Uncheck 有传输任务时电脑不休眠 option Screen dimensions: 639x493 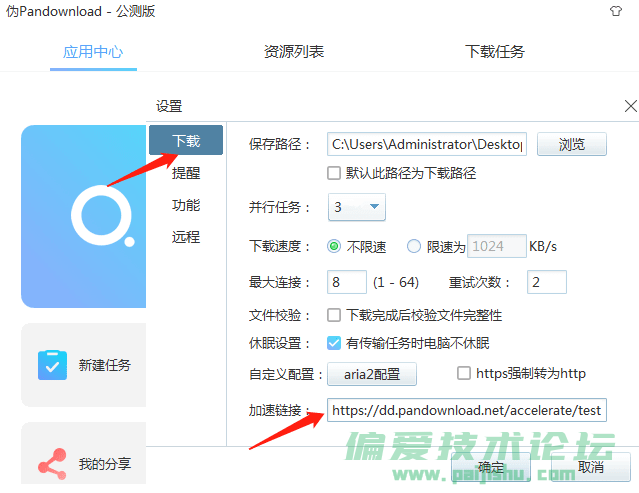pos(335,343)
